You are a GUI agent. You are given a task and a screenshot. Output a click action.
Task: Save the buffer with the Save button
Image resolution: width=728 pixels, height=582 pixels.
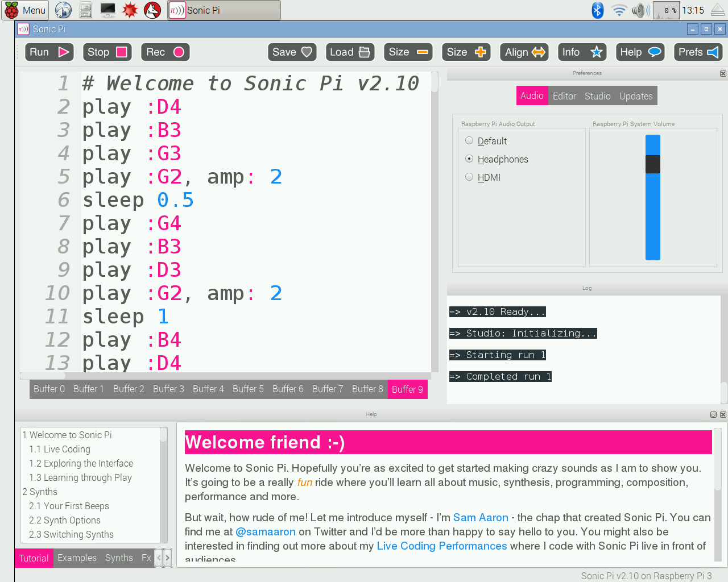(292, 52)
